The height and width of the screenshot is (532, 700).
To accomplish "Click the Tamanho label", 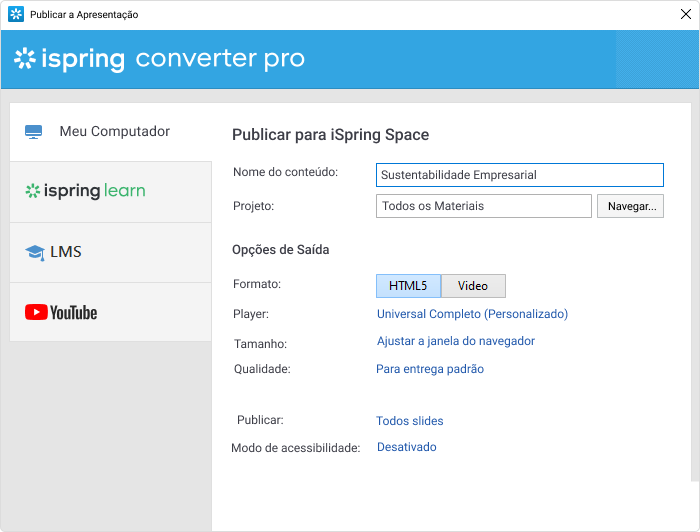I will pyautogui.click(x=260, y=344).
